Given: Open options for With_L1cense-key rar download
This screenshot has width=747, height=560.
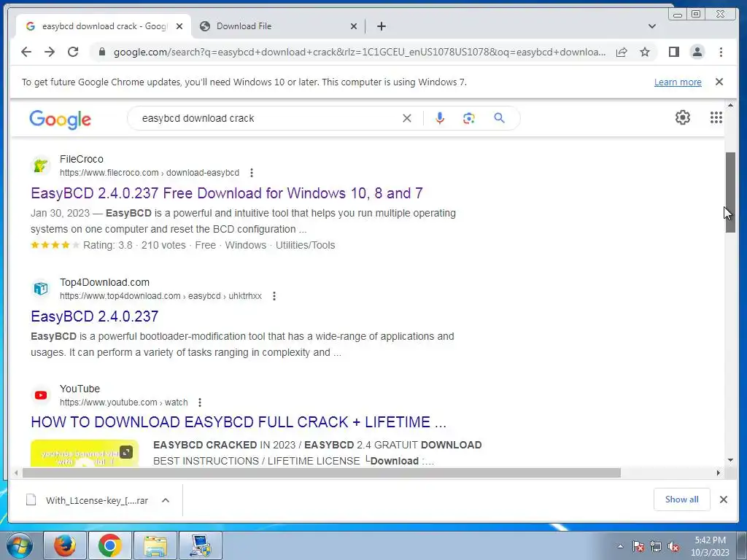Looking at the screenshot, I should 166,500.
